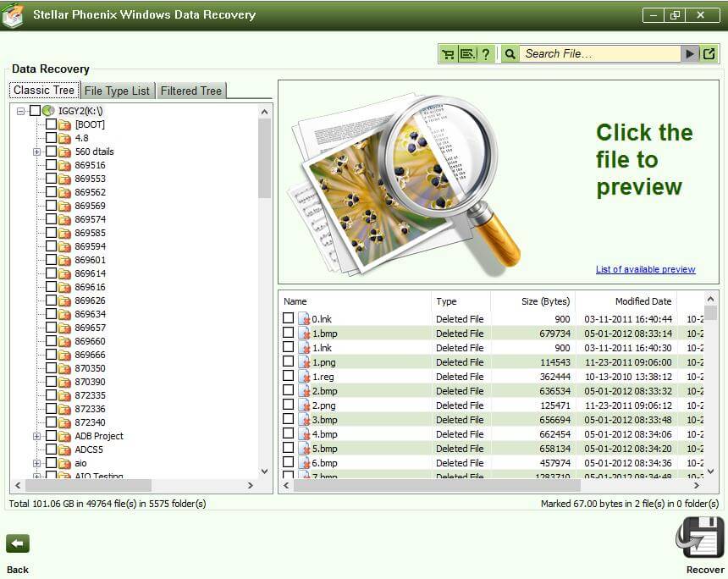
Task: Open the List of available preview link
Action: click(645, 269)
